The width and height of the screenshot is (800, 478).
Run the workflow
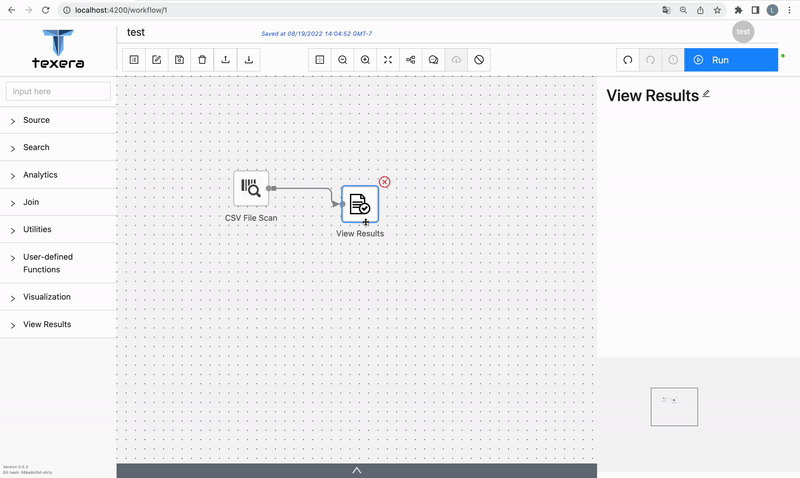[x=731, y=60]
